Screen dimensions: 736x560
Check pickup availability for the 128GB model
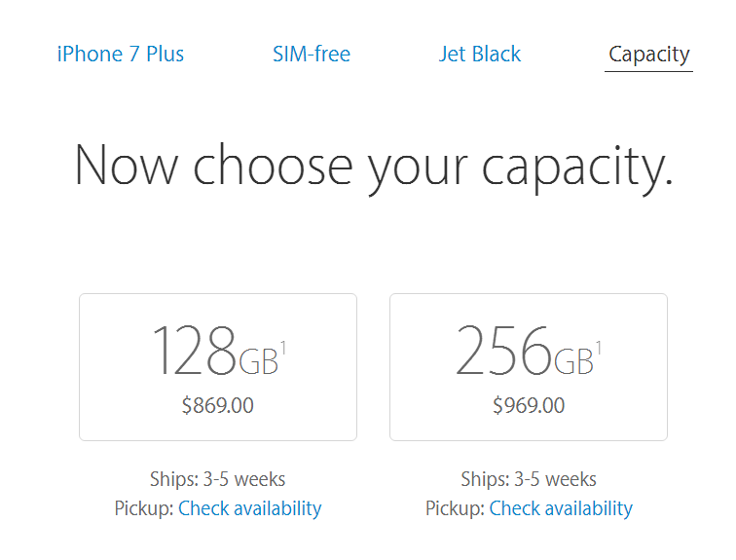(x=249, y=508)
